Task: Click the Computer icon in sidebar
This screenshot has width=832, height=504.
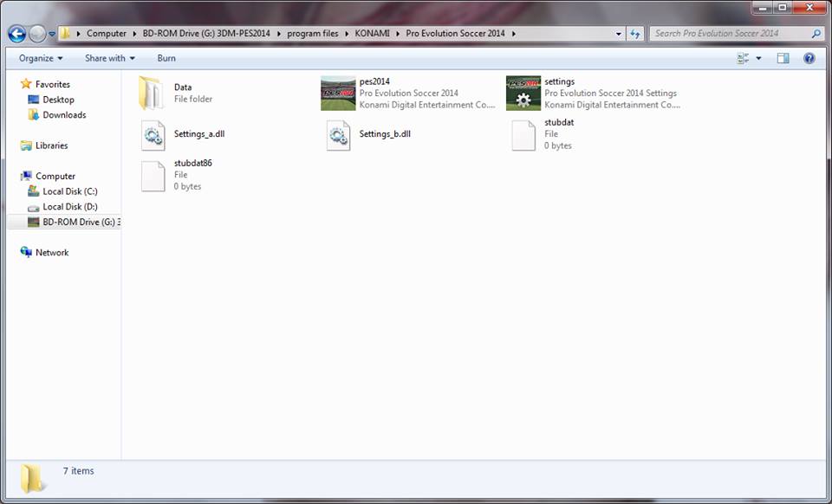Action: (x=26, y=176)
